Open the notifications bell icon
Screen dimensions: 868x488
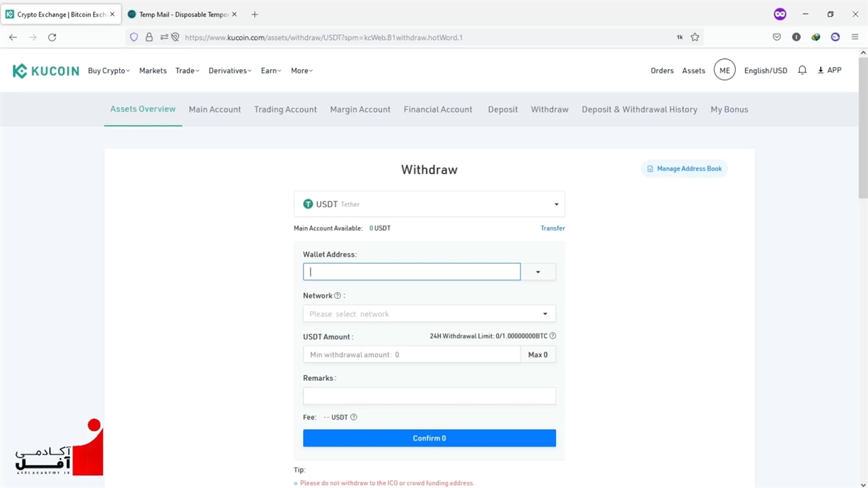pyautogui.click(x=802, y=70)
